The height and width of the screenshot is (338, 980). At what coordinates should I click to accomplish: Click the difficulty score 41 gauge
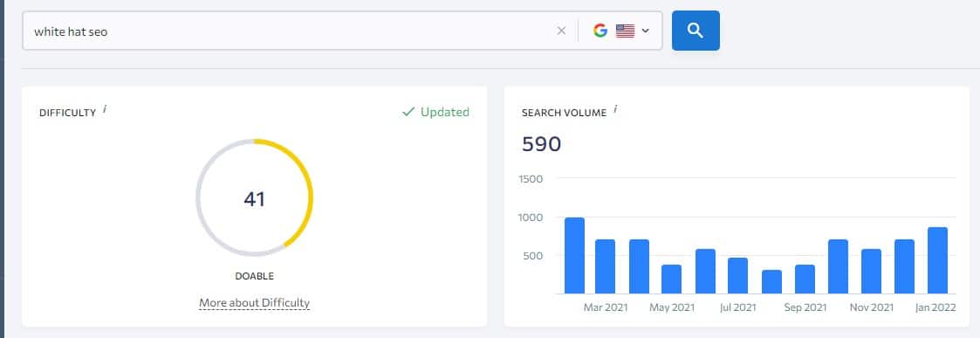click(x=254, y=197)
